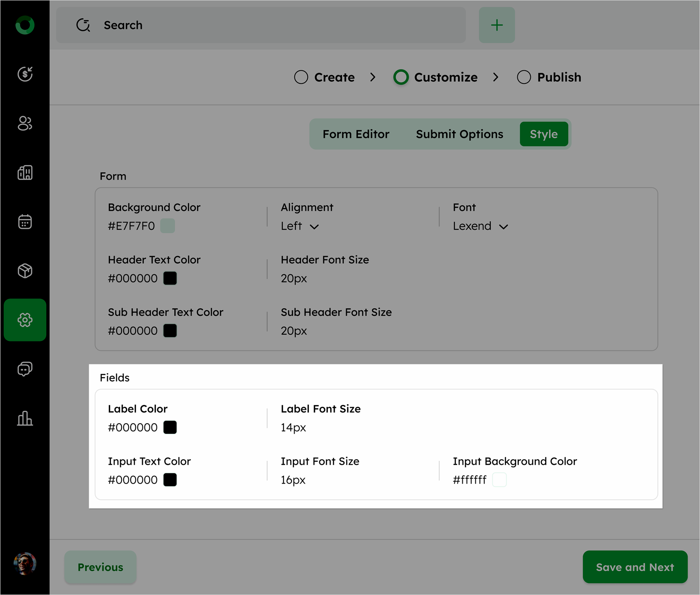The image size is (700, 595).
Task: Open the calendar icon in sidebar
Action: pyautogui.click(x=25, y=222)
